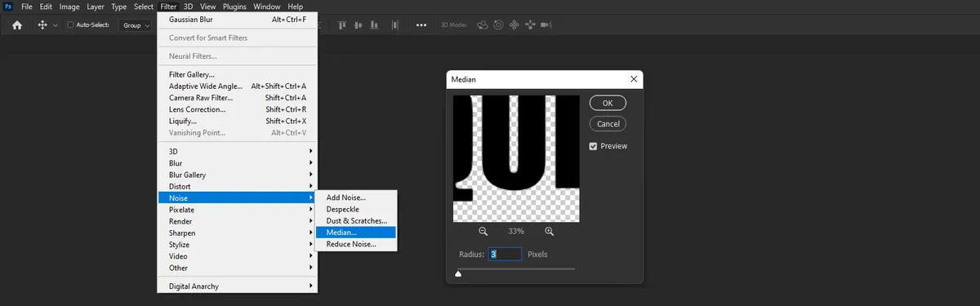Open the Select menu
Image resolution: width=980 pixels, height=306 pixels.
144,7
